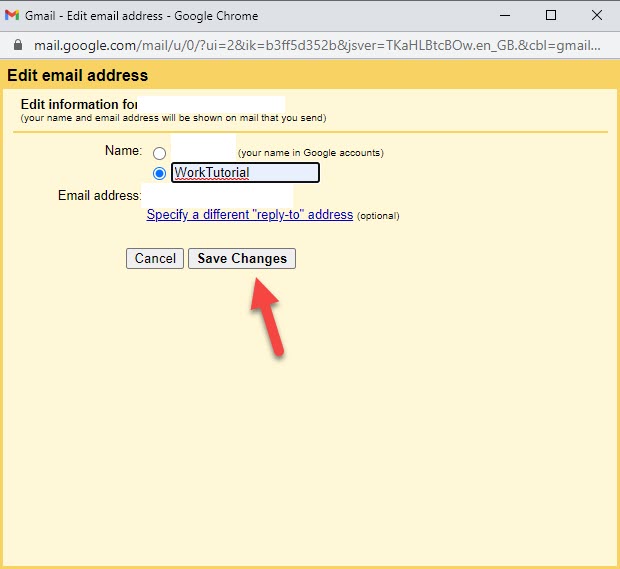620x569 pixels.
Task: Click the Edit information for heading text
Action: [x=78, y=104]
